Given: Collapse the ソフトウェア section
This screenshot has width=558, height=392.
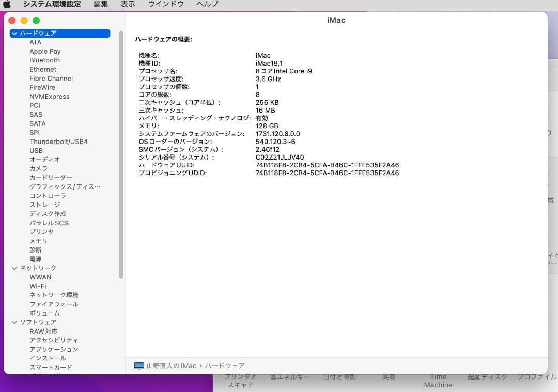Looking at the screenshot, I should point(14,322).
